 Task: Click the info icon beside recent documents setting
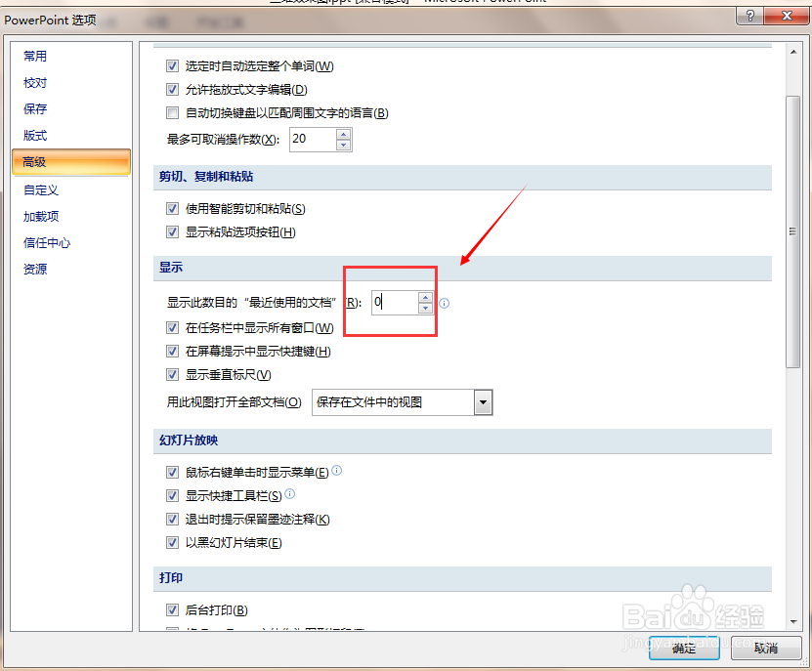(x=444, y=303)
